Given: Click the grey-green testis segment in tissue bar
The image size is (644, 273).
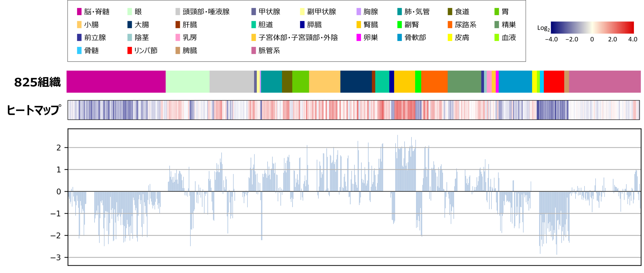Looking at the screenshot, I should 464,82.
